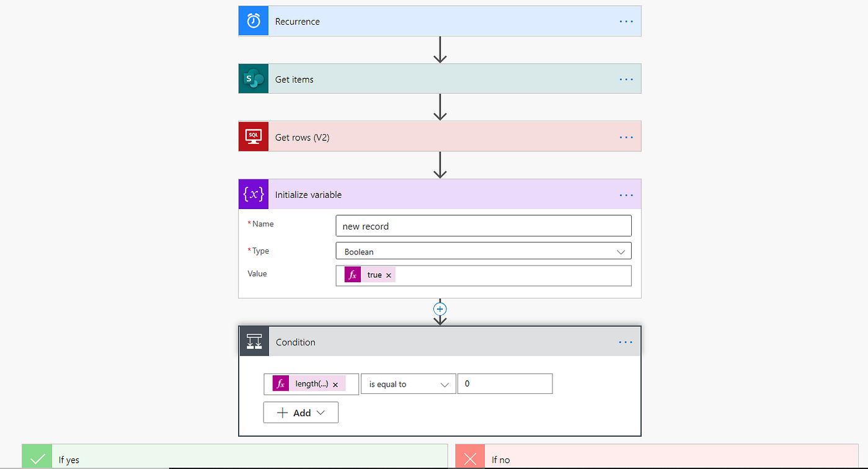
Task: Open the Recurrence ellipsis menu
Action: [x=626, y=20]
